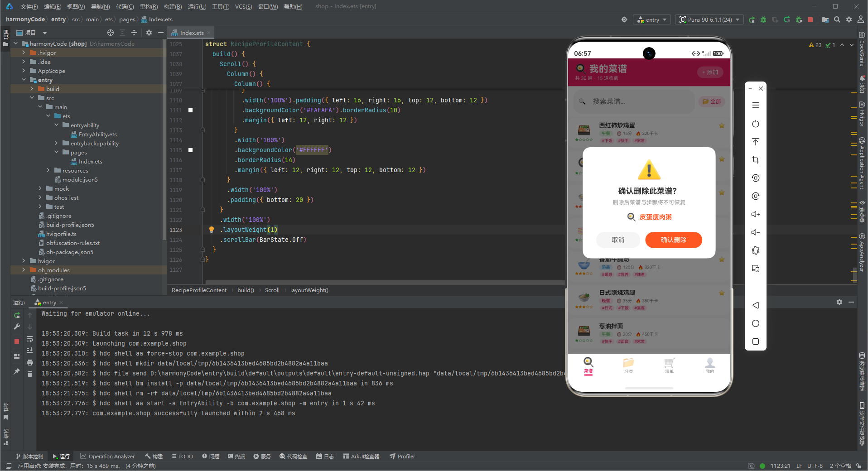Click the wrench icon in the Run panel

coord(17,327)
